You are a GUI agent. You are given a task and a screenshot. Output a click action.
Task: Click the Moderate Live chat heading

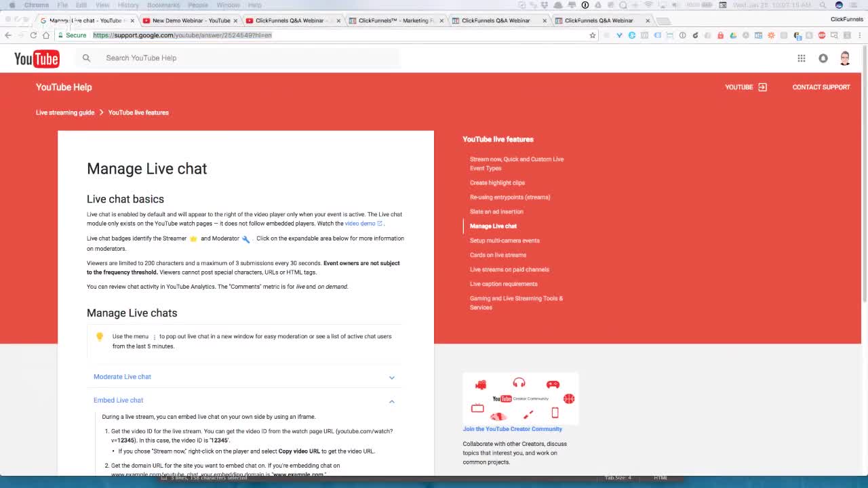[x=122, y=377]
